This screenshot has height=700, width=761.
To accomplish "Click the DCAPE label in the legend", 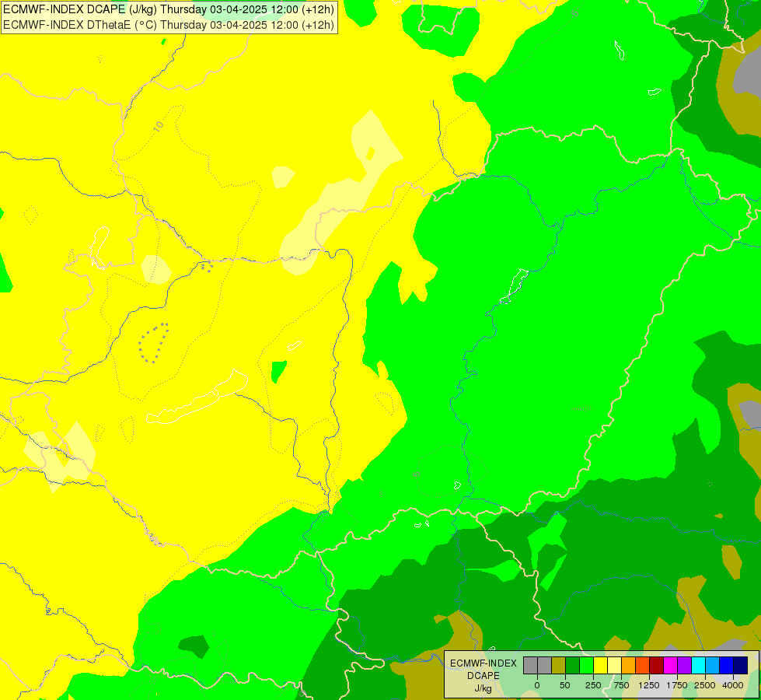I will (483, 676).
